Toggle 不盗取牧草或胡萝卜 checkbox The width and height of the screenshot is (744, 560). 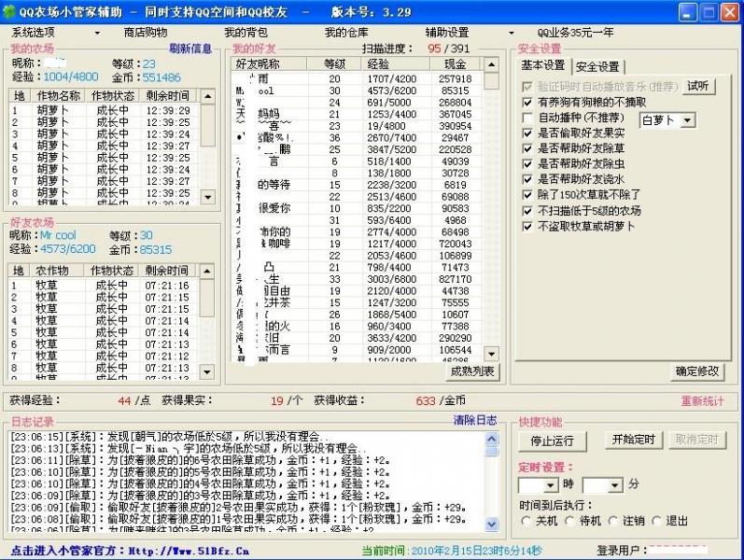pyautogui.click(x=527, y=227)
